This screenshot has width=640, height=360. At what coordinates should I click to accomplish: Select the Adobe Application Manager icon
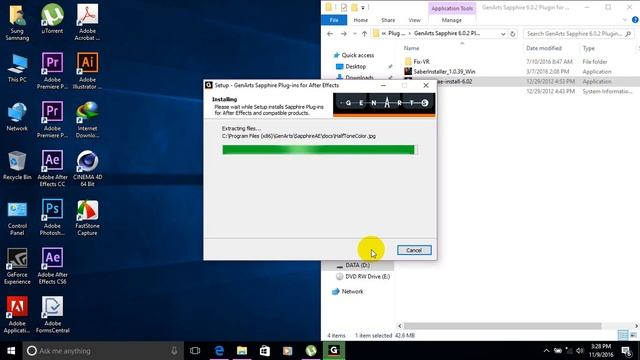17,315
